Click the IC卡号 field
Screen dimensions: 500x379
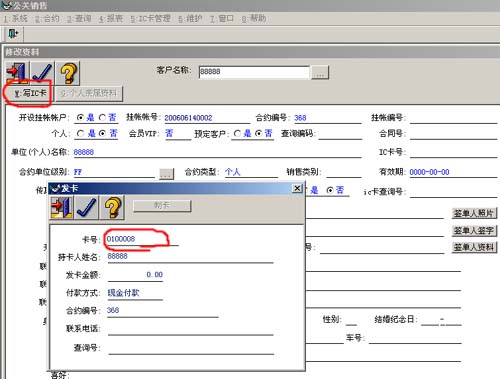(453, 152)
